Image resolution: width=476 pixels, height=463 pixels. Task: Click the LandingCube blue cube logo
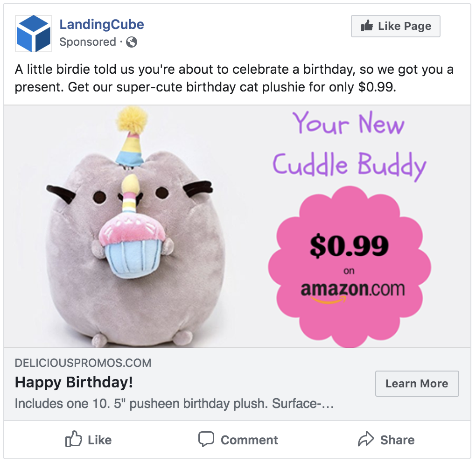(33, 33)
